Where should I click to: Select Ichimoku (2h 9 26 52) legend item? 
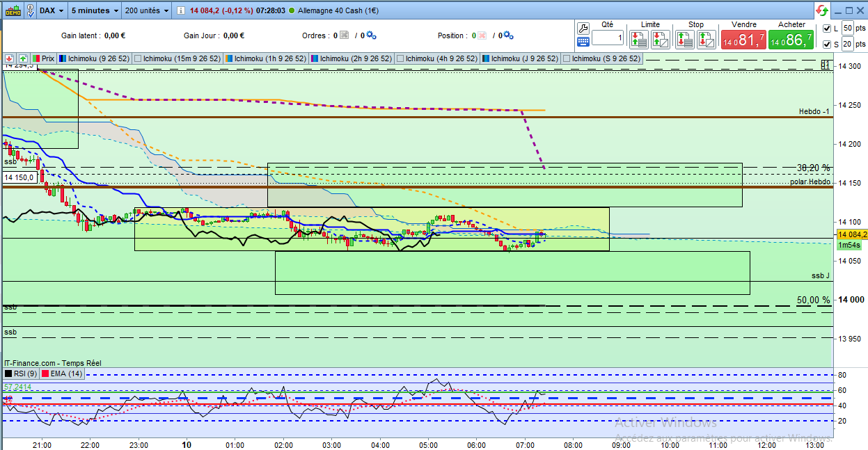(x=352, y=58)
